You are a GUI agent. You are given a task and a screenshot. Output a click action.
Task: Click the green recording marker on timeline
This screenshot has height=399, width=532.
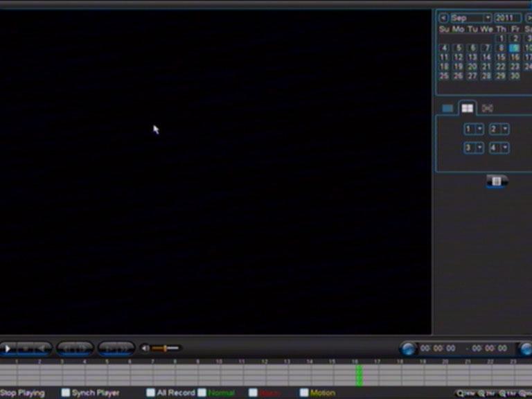pyautogui.click(x=359, y=375)
